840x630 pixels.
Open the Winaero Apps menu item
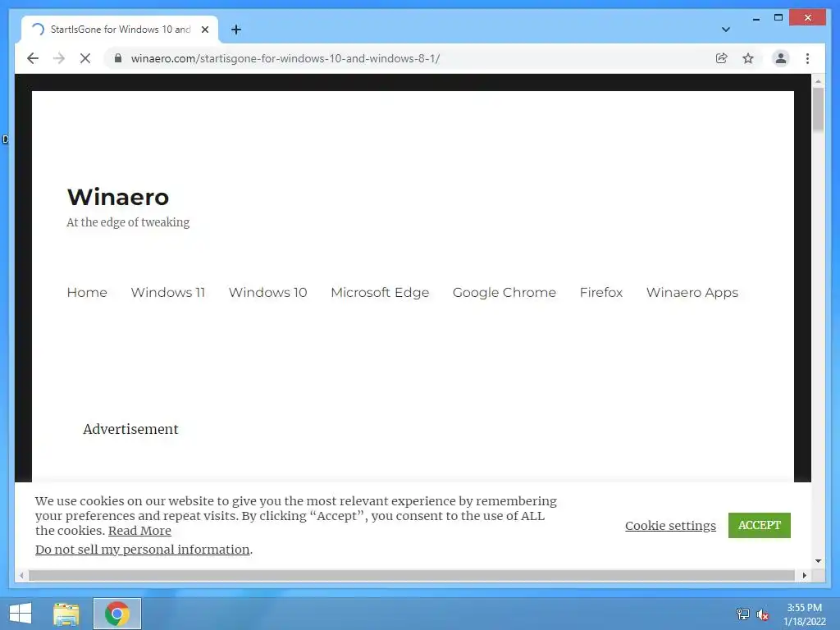692,293
